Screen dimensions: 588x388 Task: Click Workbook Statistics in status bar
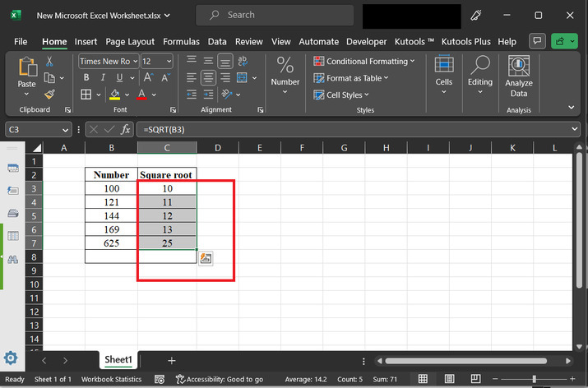point(111,379)
